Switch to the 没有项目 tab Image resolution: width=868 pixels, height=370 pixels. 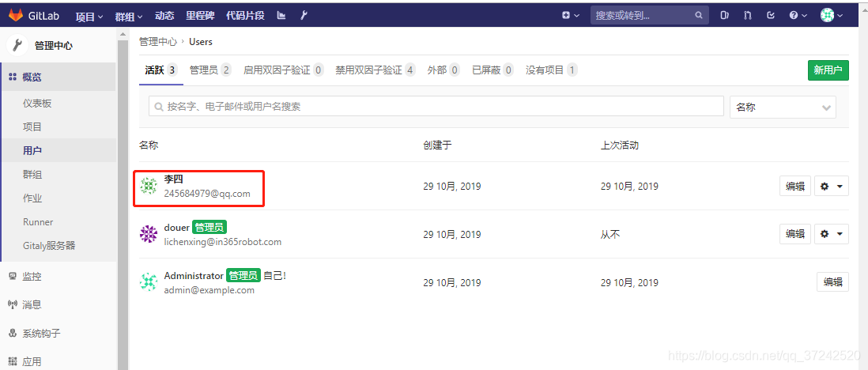tap(551, 70)
